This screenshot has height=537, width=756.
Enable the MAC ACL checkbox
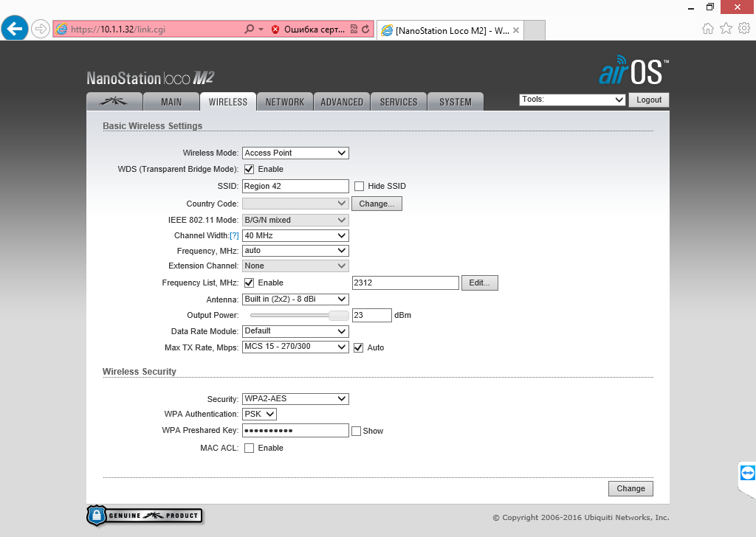pyautogui.click(x=250, y=448)
